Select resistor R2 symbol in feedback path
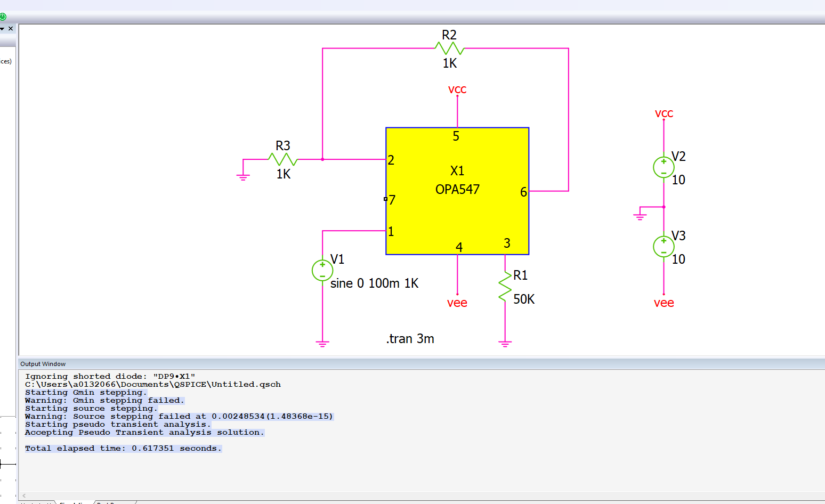The width and height of the screenshot is (825, 504). (x=449, y=48)
